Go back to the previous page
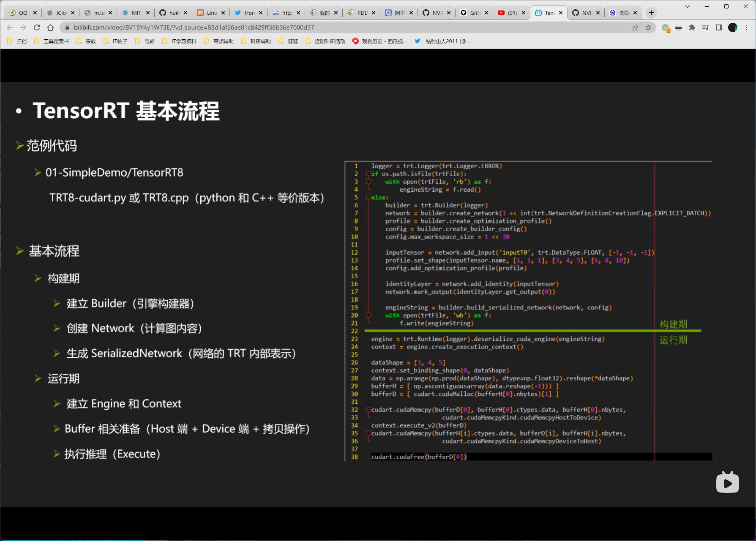Viewport: 756px width, 541px height. (x=10, y=27)
